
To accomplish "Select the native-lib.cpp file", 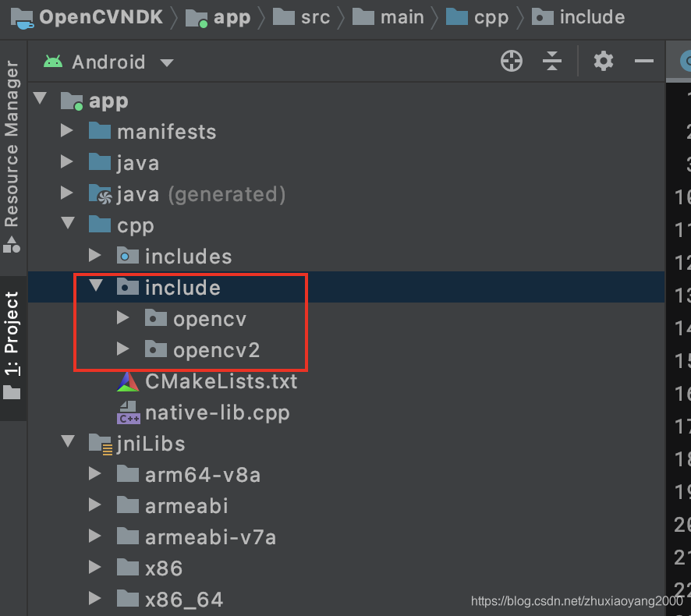I will [346, 412].
